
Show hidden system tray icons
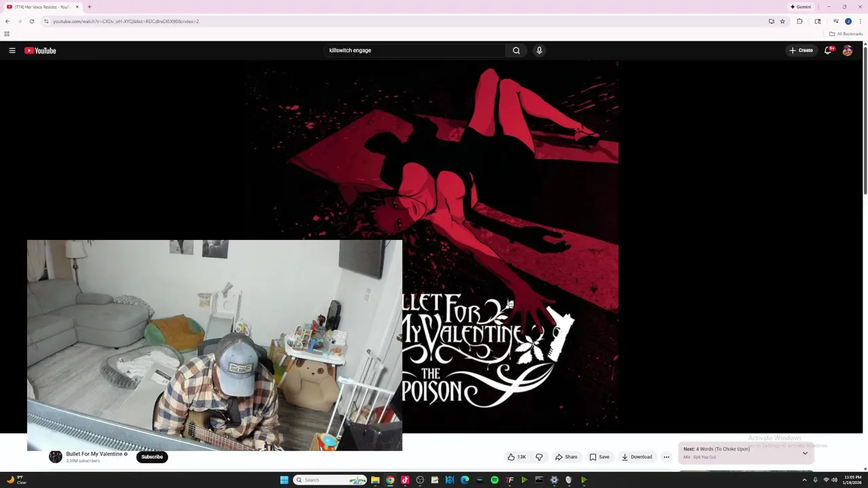tap(804, 480)
